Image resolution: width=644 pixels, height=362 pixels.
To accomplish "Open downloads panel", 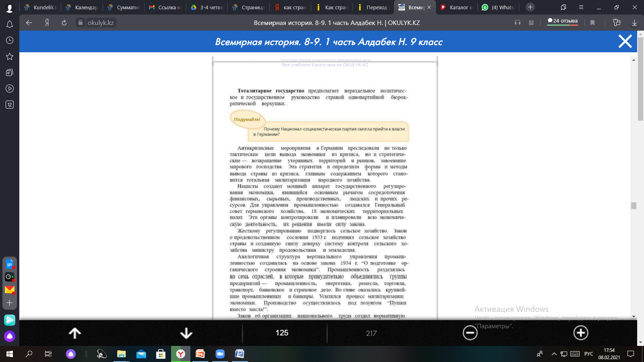I will 634,23.
